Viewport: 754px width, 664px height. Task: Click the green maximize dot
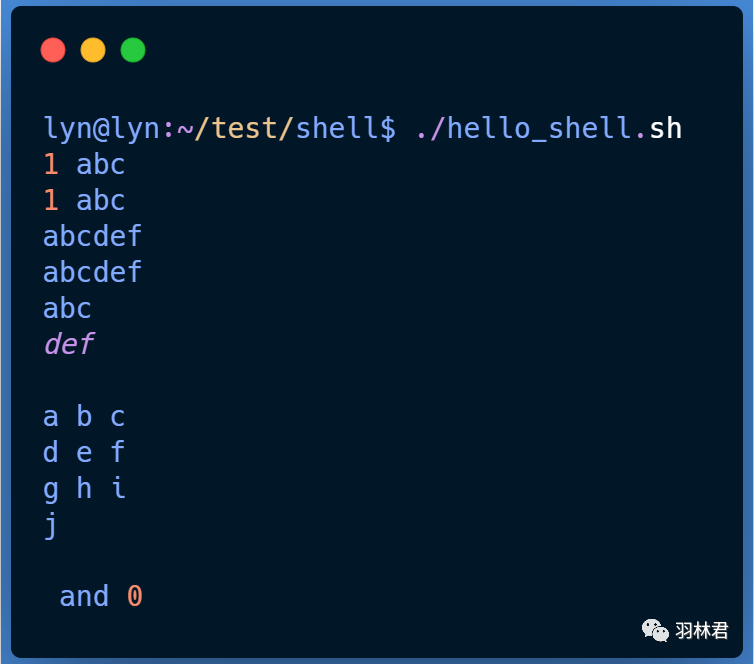(133, 50)
